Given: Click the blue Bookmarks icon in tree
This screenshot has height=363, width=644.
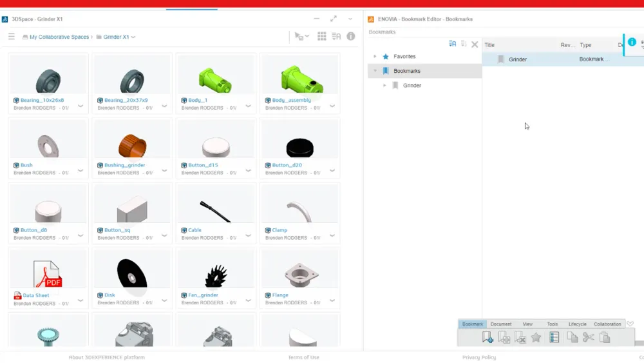Looking at the screenshot, I should click(386, 71).
